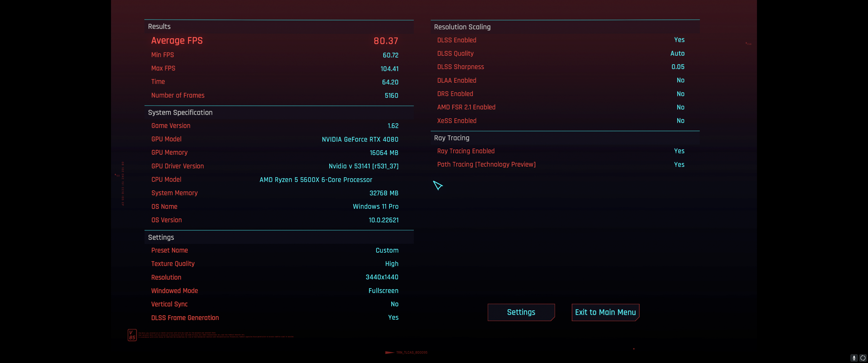Click the Texture Quality High value
868x363 pixels.
[392, 264]
